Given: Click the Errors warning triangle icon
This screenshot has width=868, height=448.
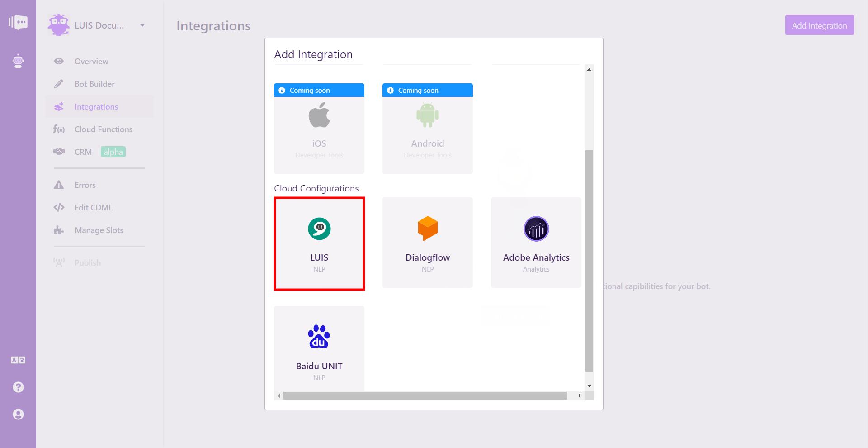Looking at the screenshot, I should tap(59, 185).
